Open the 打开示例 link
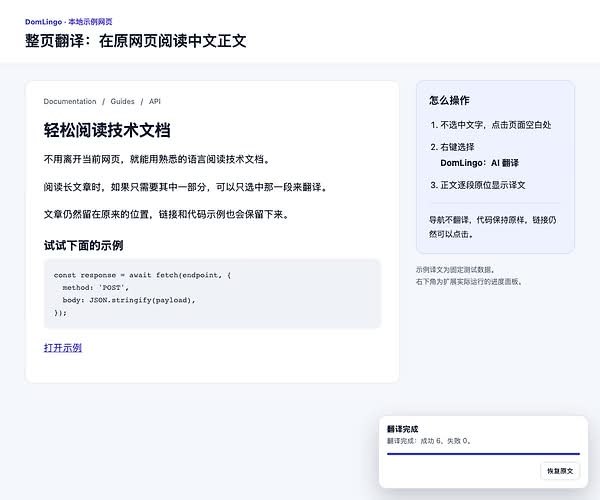The width and height of the screenshot is (600, 500). click(x=63, y=348)
